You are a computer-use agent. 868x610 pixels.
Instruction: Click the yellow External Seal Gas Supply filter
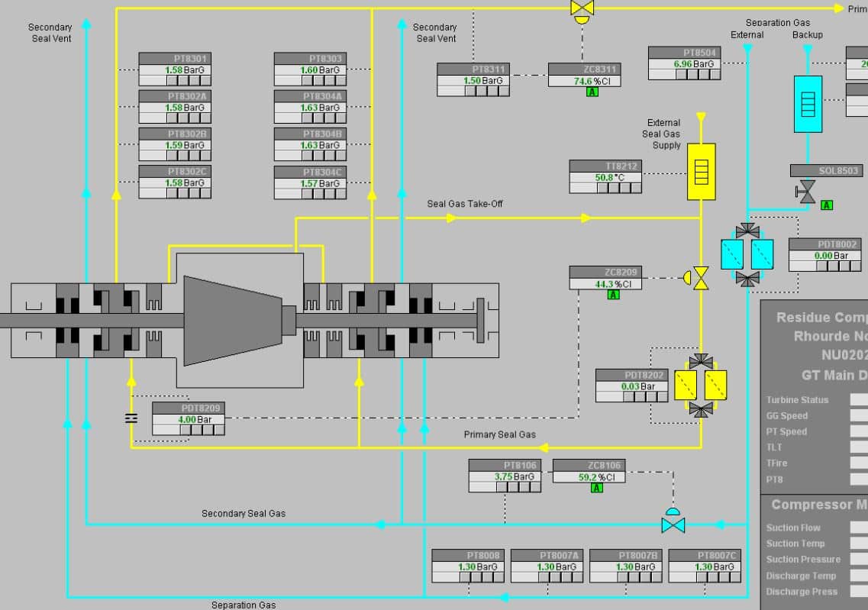pos(701,171)
